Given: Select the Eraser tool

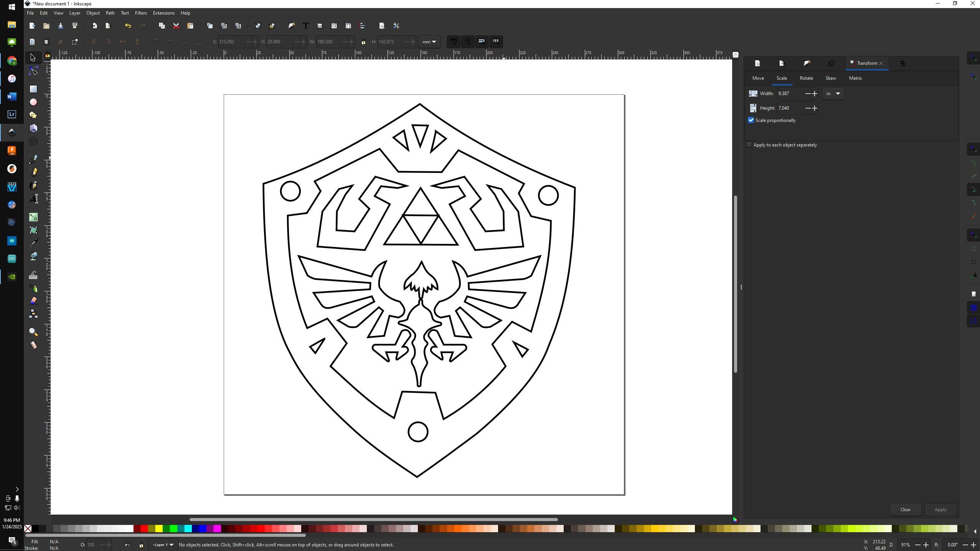Looking at the screenshot, I should (33, 301).
